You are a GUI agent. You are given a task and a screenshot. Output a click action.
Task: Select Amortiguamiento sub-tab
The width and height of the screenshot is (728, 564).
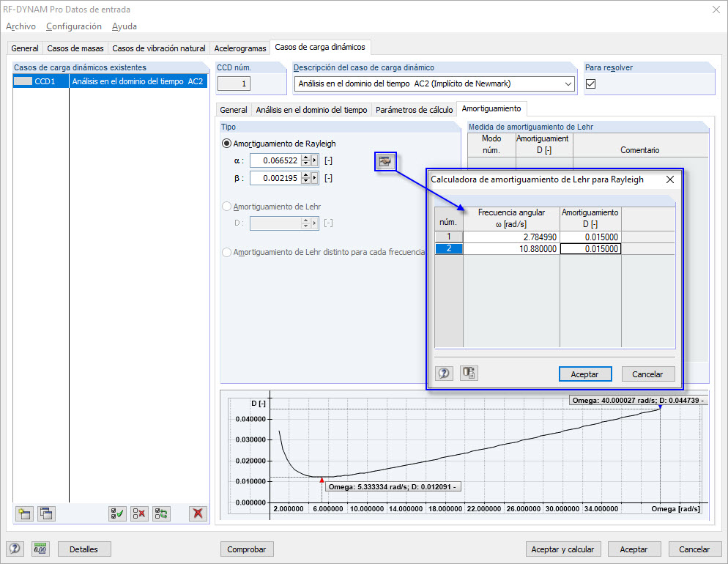click(x=491, y=108)
